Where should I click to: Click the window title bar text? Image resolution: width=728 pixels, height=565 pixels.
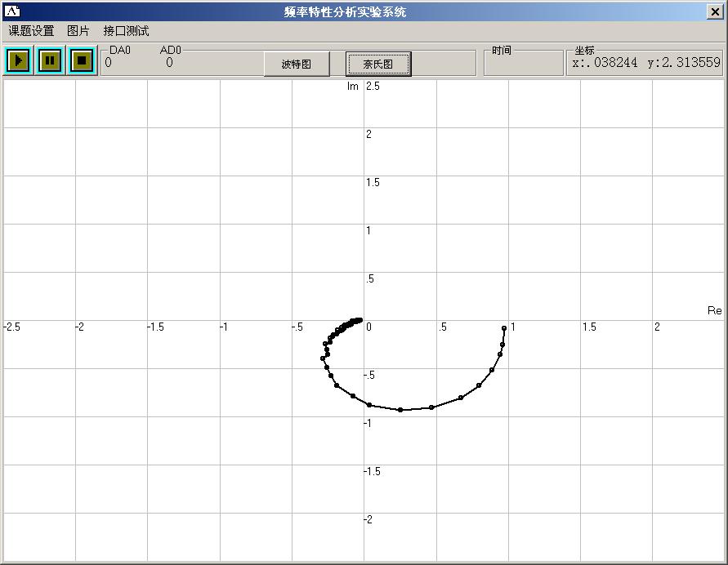(344, 11)
